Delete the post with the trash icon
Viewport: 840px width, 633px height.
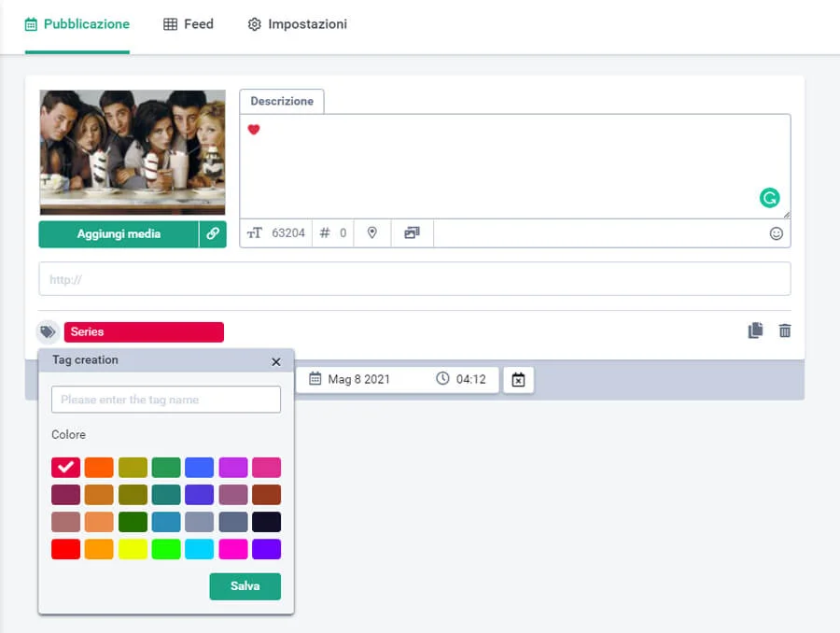(x=785, y=331)
